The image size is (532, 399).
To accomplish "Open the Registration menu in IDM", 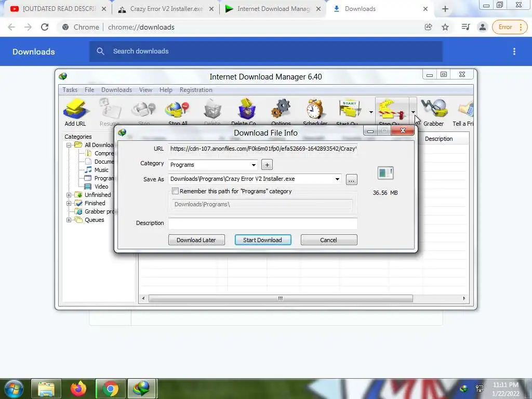I will (196, 90).
